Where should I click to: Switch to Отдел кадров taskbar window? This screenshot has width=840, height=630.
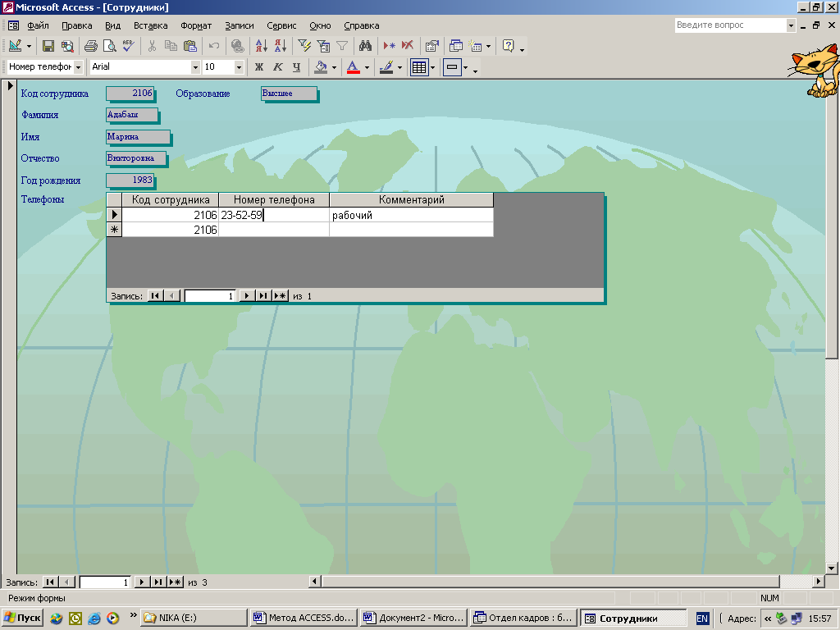(x=523, y=618)
